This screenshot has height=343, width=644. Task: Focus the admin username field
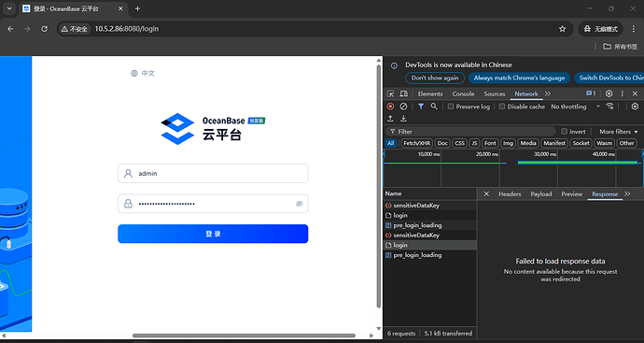click(213, 174)
